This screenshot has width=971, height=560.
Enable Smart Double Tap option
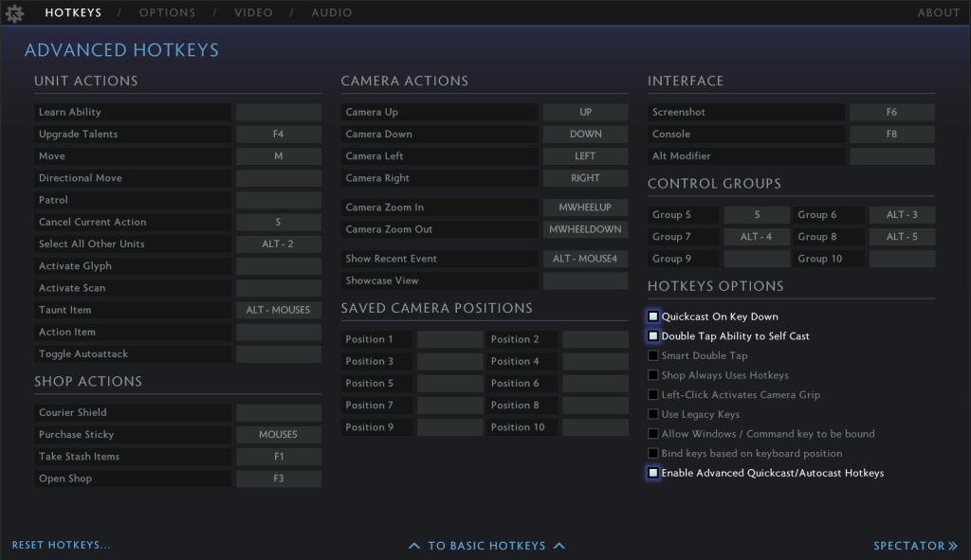click(653, 356)
